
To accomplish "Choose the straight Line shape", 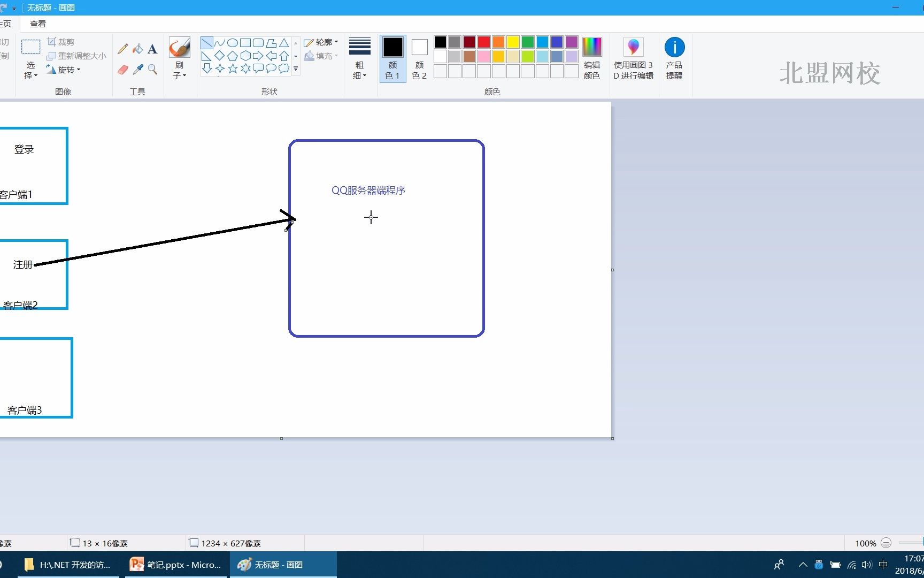I will (x=206, y=43).
